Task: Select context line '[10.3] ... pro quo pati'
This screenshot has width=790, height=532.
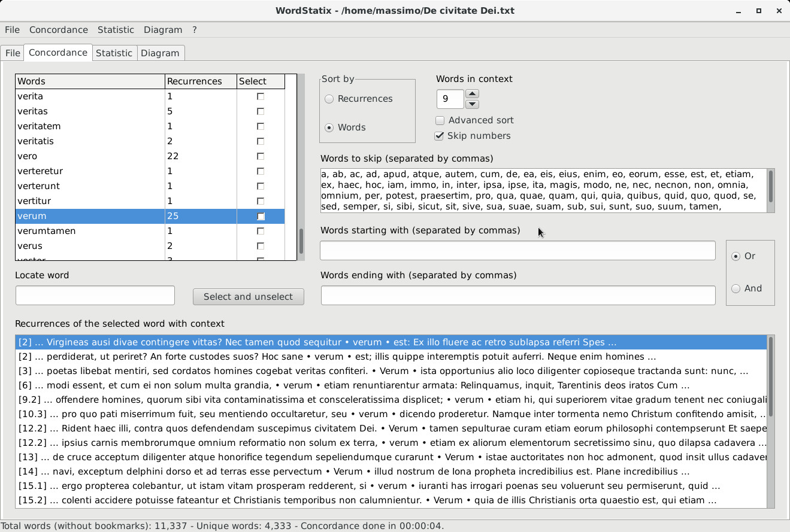Action: tap(391, 414)
